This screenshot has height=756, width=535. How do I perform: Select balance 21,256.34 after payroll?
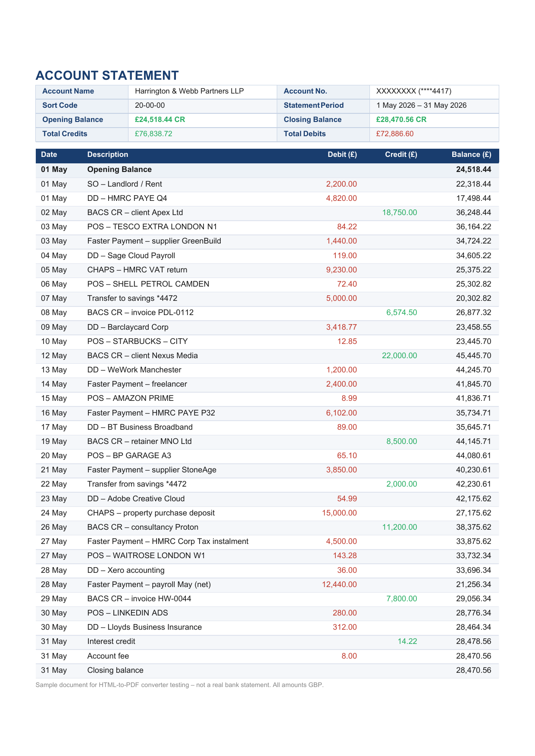[474, 584]
